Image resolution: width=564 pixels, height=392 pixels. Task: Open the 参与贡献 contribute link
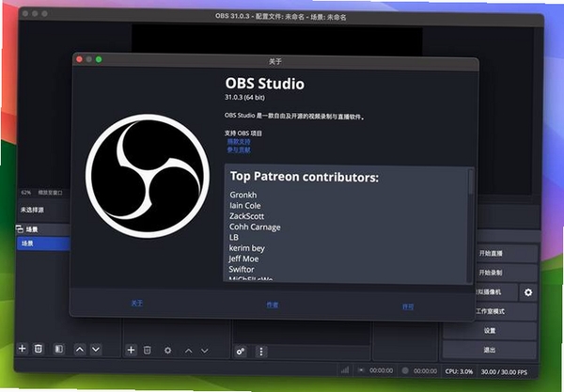[239, 149]
